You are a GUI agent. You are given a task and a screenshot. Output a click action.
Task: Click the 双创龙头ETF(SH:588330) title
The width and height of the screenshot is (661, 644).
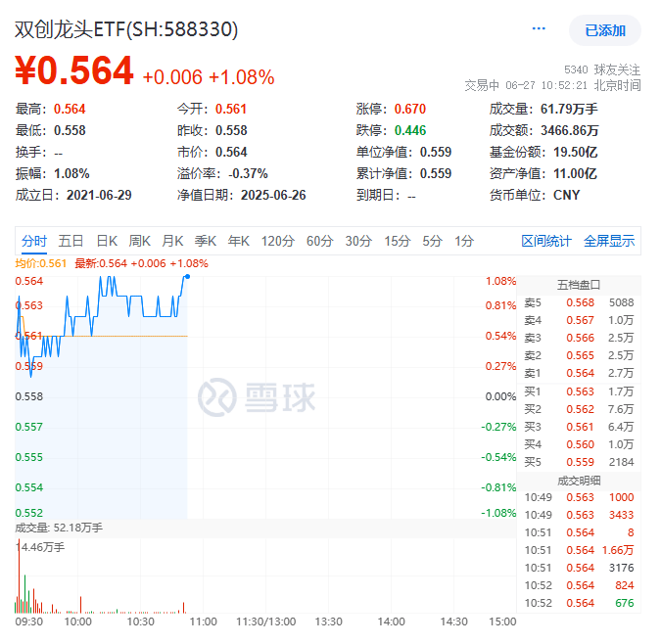click(126, 29)
